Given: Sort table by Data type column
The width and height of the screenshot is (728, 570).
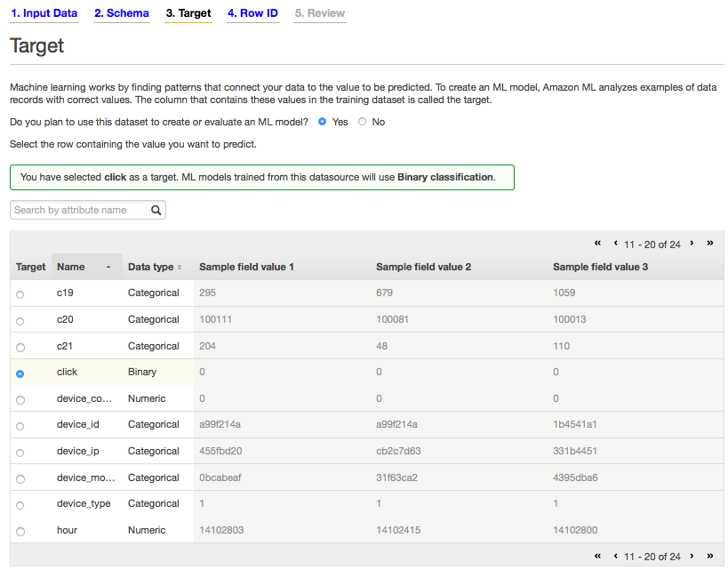Looking at the screenshot, I should [155, 267].
